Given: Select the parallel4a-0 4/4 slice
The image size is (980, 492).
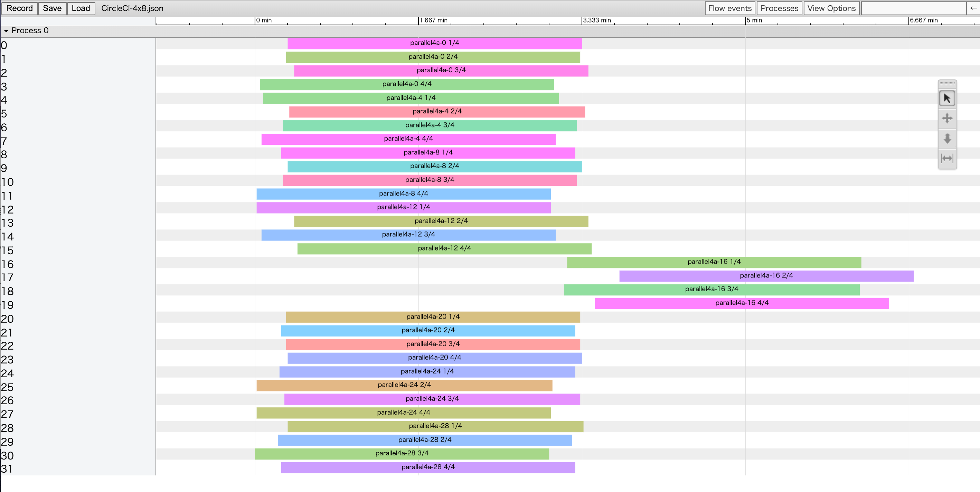Looking at the screenshot, I should 407,84.
